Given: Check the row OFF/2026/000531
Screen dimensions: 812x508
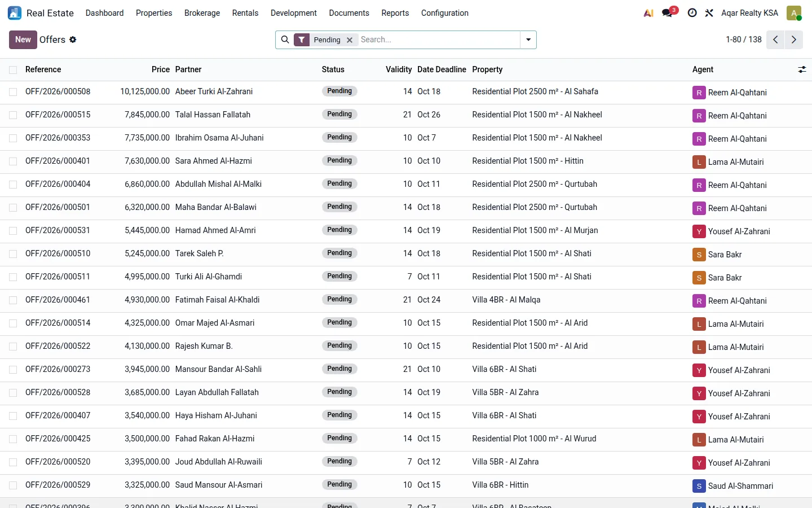Looking at the screenshot, I should (x=13, y=231).
